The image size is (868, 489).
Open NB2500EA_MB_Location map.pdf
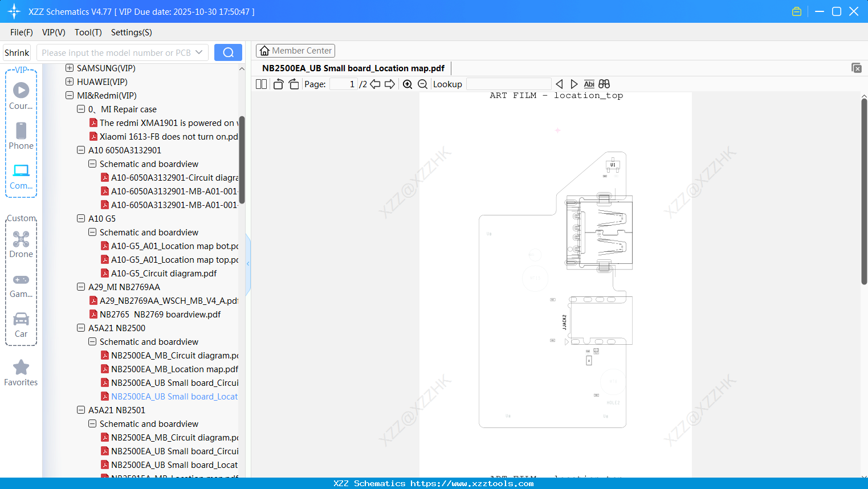pyautogui.click(x=170, y=369)
